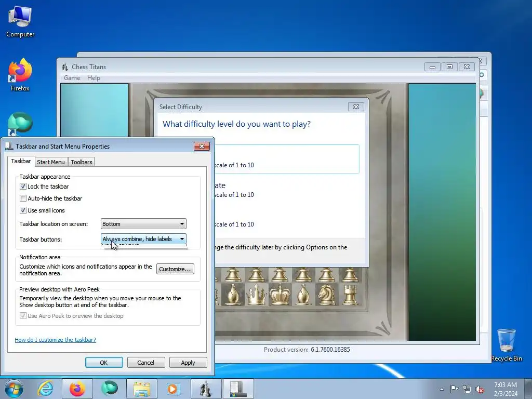The image size is (532, 399).
Task: Switch to the Toolbars tab
Action: click(82, 162)
